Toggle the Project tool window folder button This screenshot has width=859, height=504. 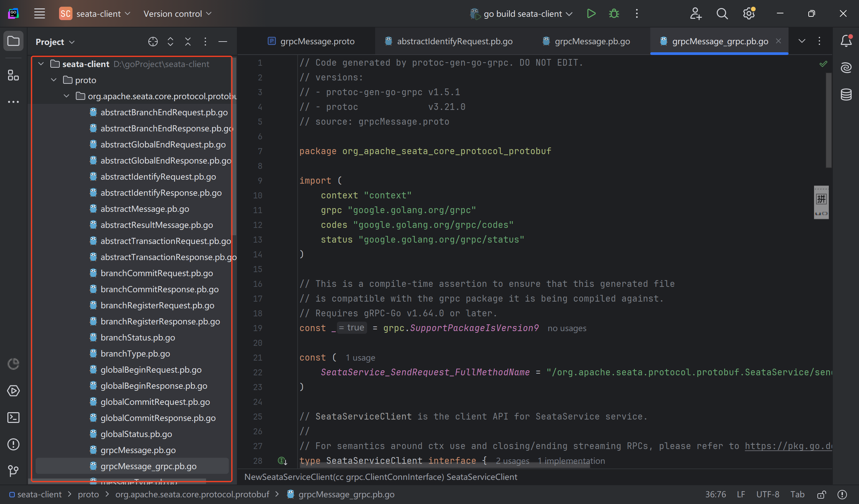(x=13, y=42)
